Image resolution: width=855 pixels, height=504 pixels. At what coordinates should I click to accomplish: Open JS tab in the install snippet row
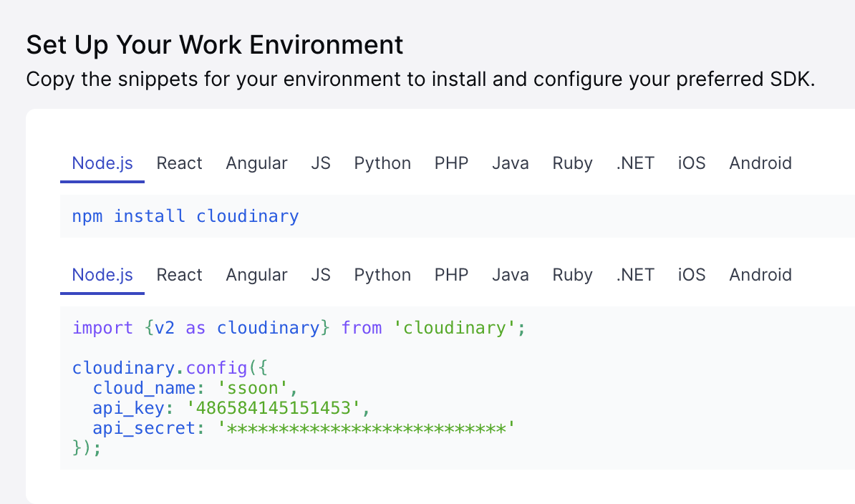click(321, 163)
